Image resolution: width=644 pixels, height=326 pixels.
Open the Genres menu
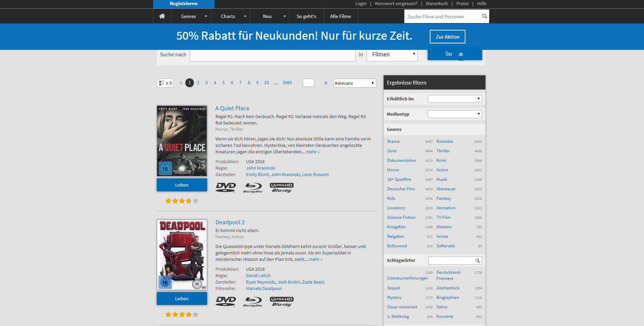pos(191,16)
